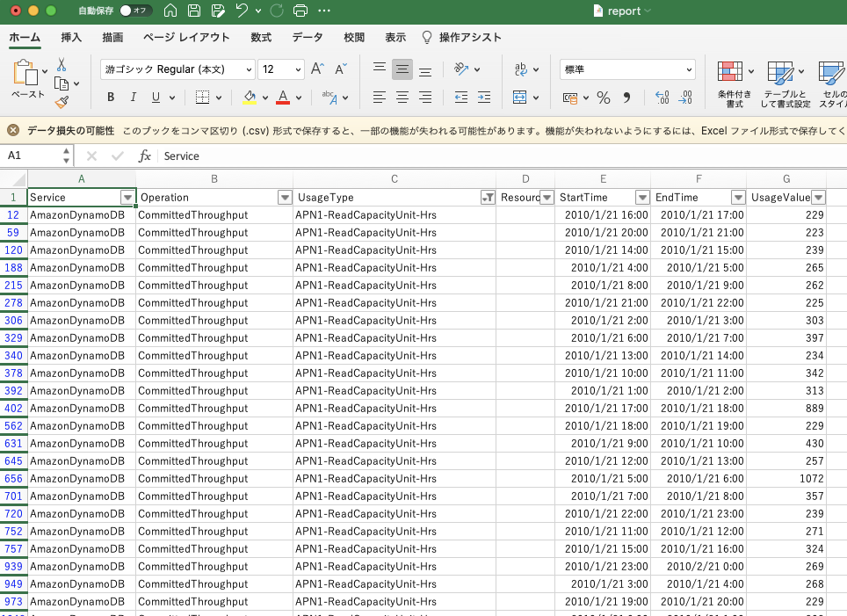Screen dimensions: 847x616
Task: Select row 402 header
Action: [13, 409]
